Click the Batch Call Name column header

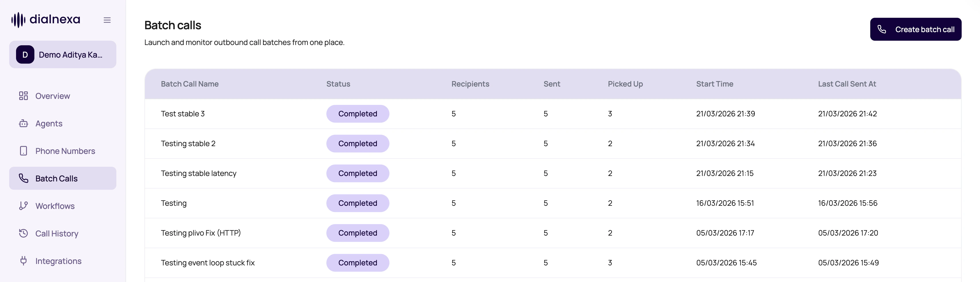[x=189, y=84]
